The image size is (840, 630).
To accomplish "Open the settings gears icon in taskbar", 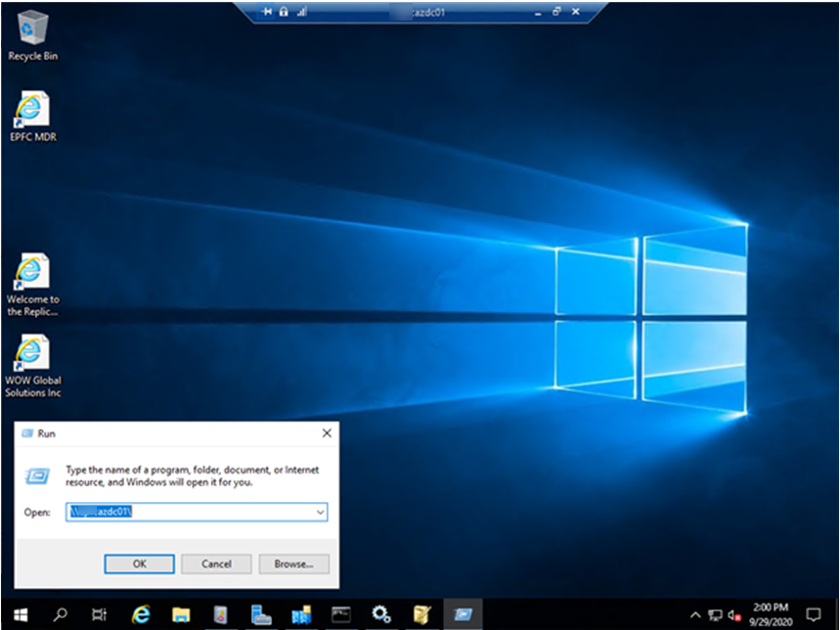I will 381,615.
